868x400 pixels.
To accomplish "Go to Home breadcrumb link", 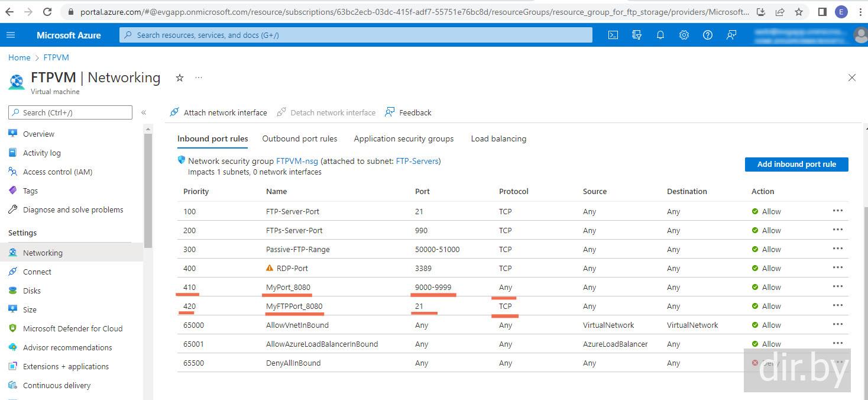I will tap(19, 57).
